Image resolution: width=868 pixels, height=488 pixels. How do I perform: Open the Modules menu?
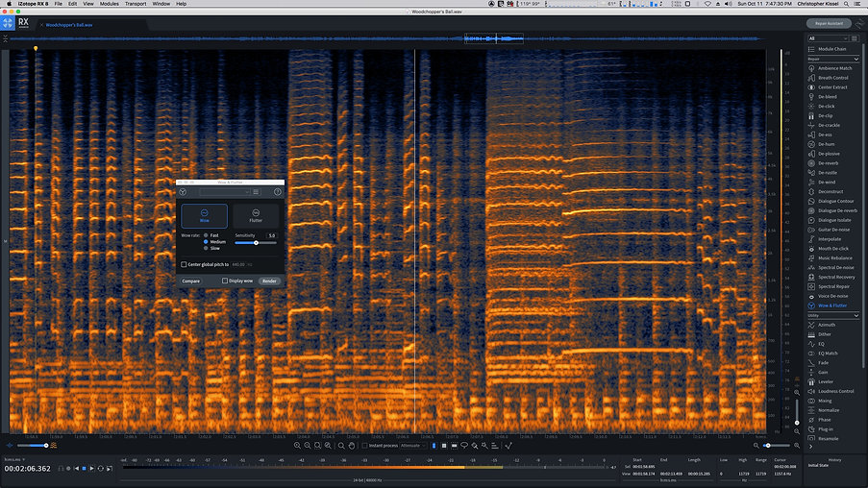click(109, 3)
